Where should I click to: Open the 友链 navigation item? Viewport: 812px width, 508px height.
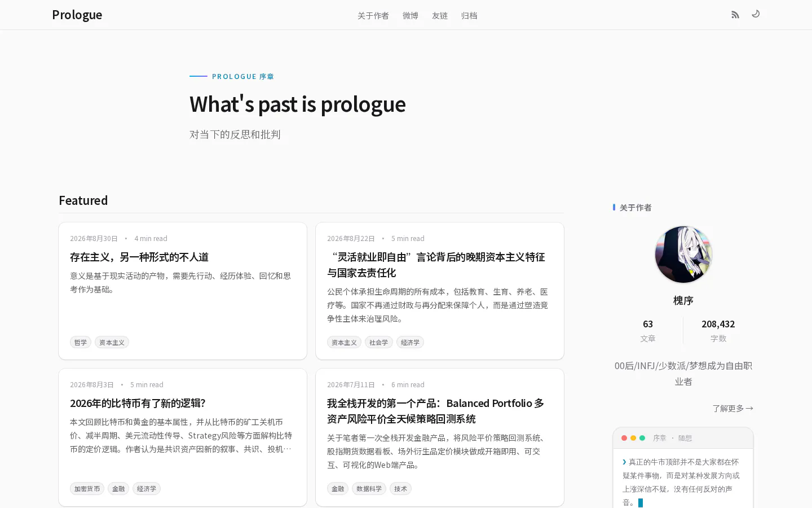pos(440,15)
